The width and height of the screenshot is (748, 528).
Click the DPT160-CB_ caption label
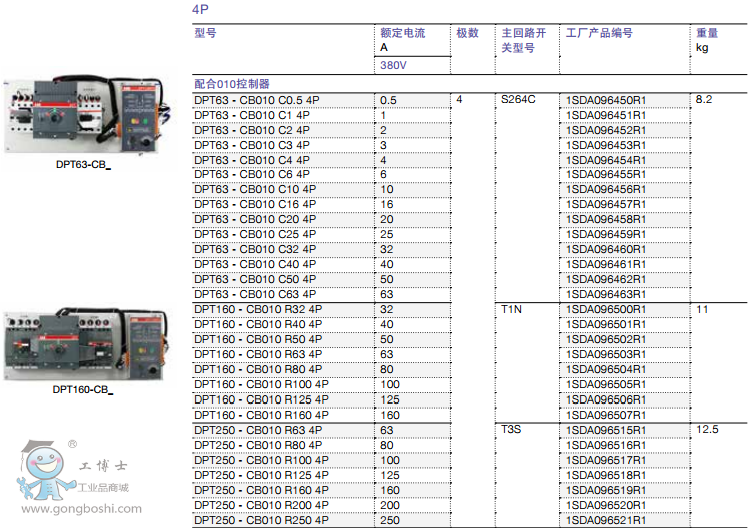(x=83, y=390)
